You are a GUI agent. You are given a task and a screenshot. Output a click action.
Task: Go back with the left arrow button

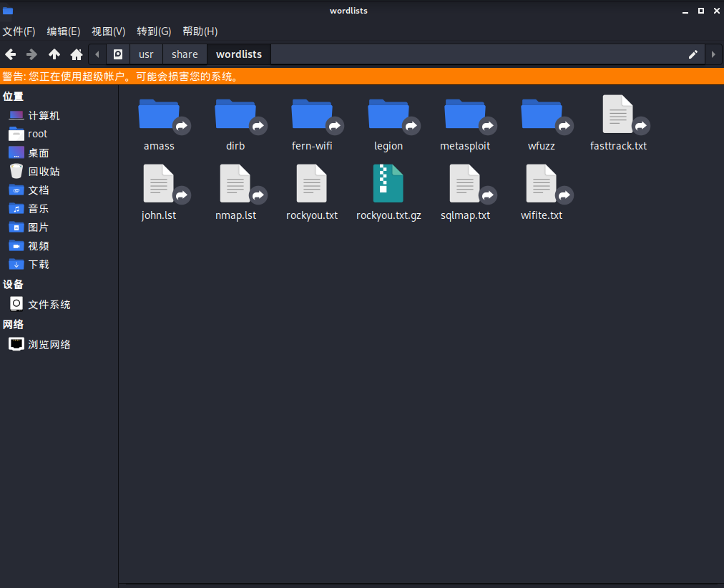click(11, 54)
